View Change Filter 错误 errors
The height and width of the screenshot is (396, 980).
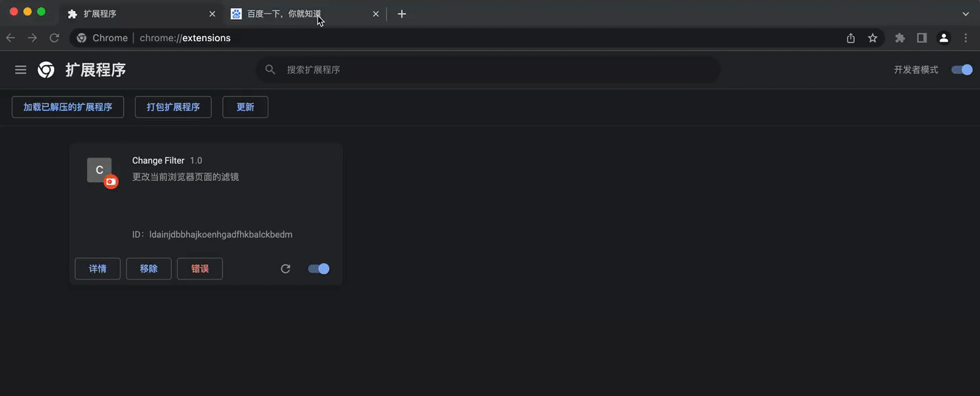click(x=200, y=269)
